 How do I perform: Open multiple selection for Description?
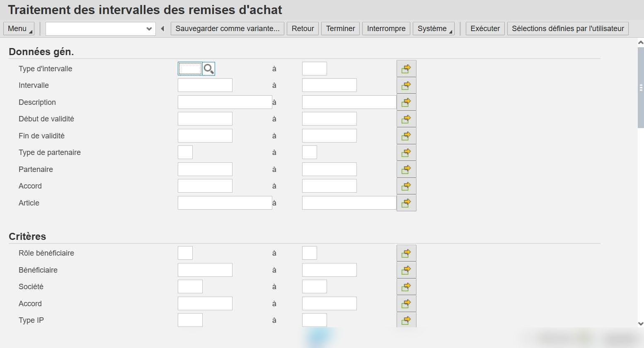407,102
